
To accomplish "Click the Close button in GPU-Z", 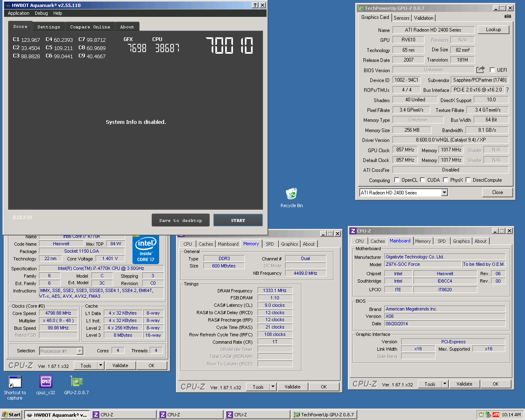I will (498, 192).
